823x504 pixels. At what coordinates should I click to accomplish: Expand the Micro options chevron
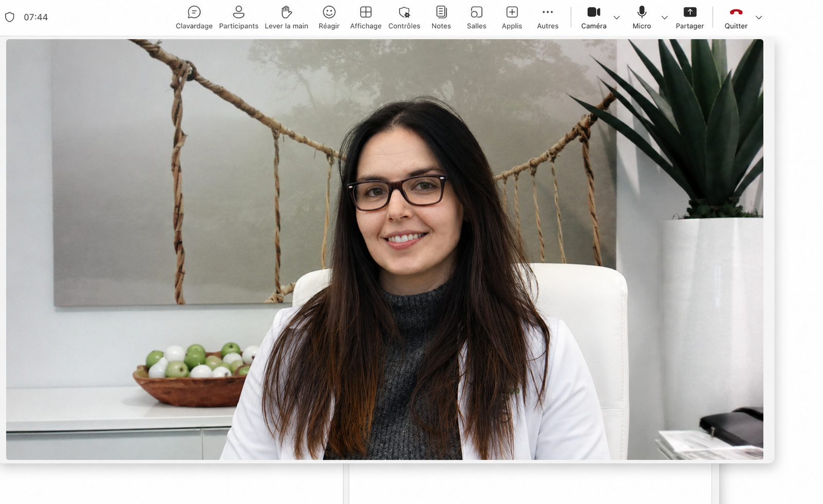(x=664, y=17)
